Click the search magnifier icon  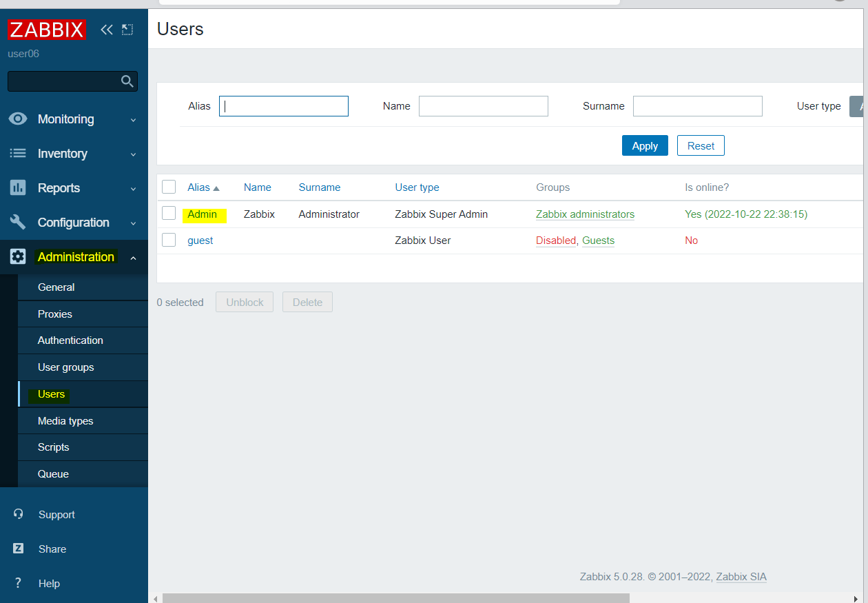point(127,81)
